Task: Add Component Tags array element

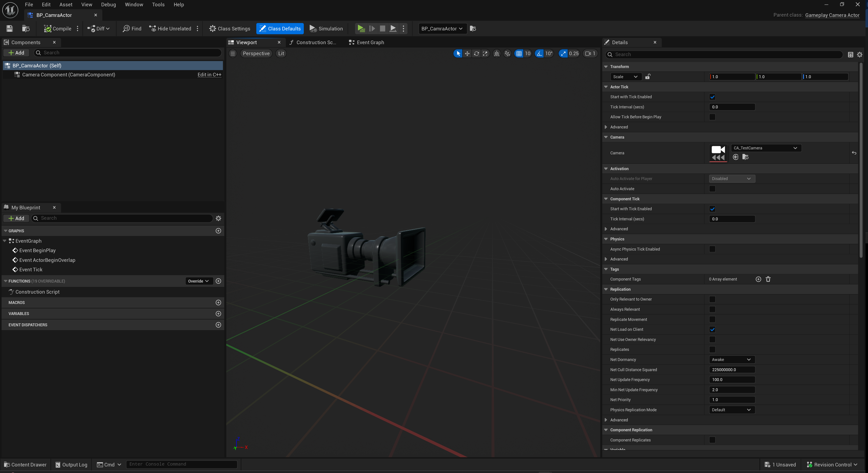Action: [x=758, y=279]
